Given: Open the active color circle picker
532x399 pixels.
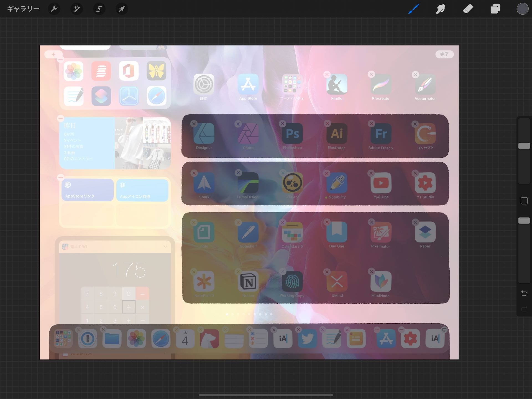Looking at the screenshot, I should click(522, 9).
